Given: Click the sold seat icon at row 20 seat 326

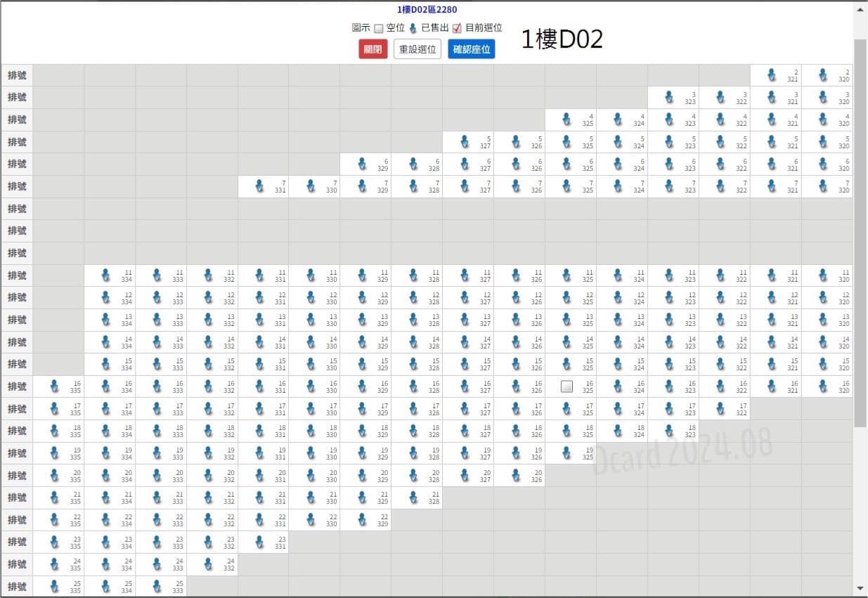Looking at the screenshot, I should 516,476.
